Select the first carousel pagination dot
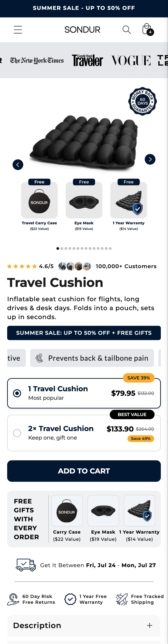This screenshot has height=644, width=168. pos(58,248)
